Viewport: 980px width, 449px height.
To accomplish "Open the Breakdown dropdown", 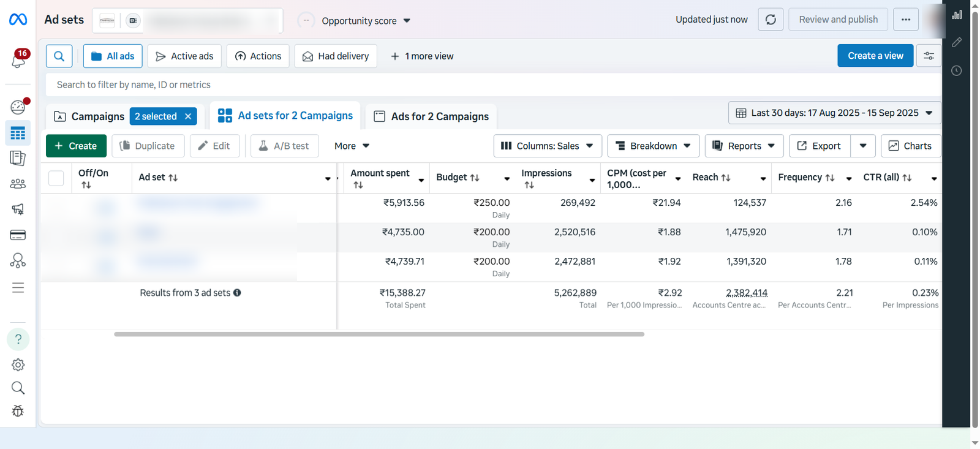I will pyautogui.click(x=654, y=146).
